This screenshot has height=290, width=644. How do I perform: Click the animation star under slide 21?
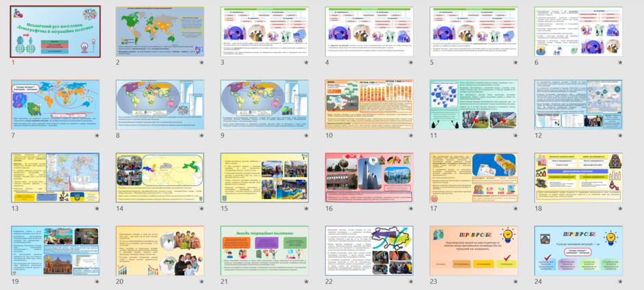[306, 281]
